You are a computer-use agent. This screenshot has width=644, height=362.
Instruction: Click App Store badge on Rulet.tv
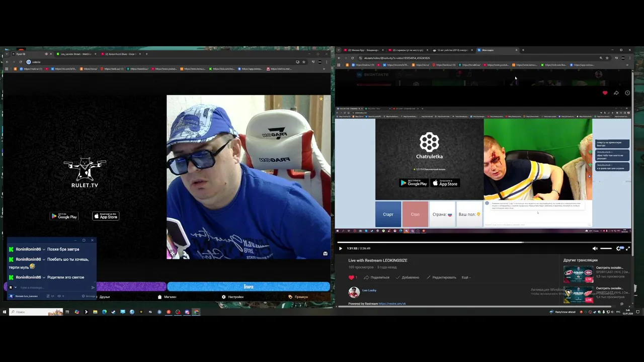(x=106, y=216)
